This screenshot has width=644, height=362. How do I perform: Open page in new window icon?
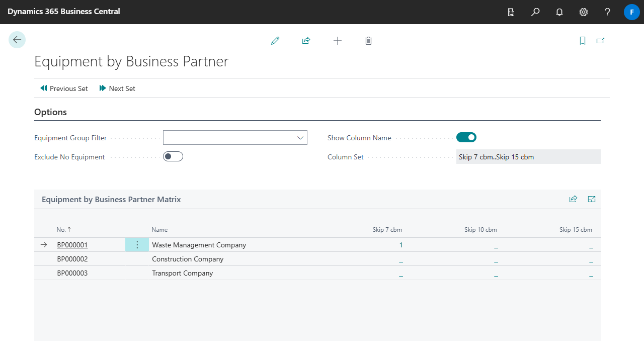(600, 41)
